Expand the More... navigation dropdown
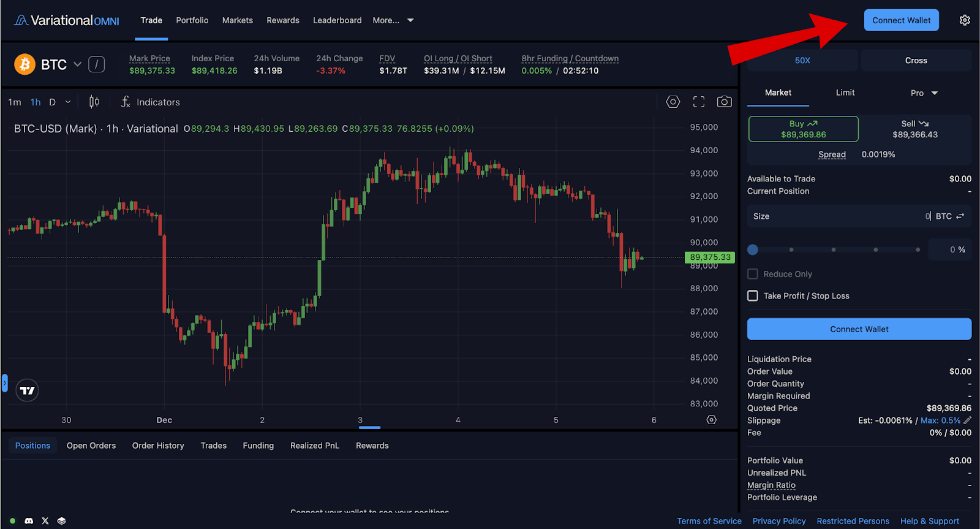 click(393, 20)
